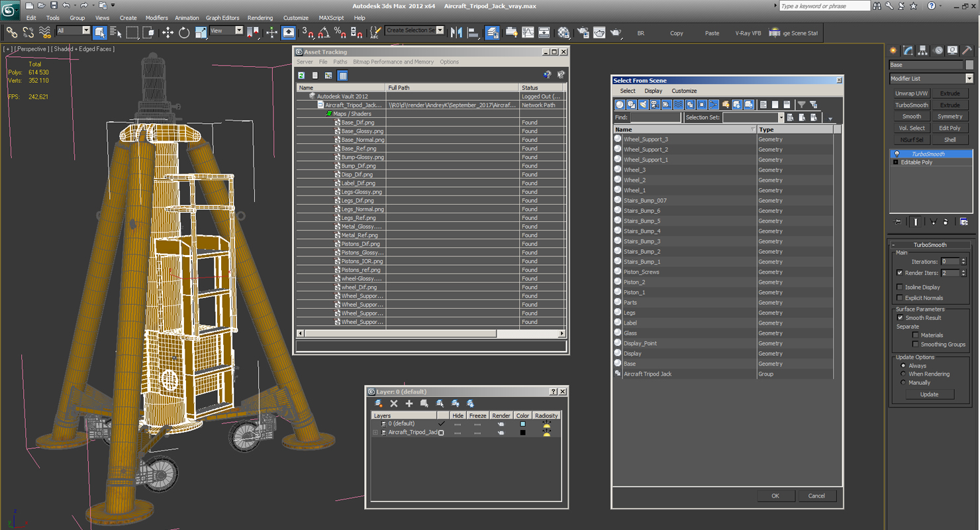Enable Separate by Smoothing Groups checkbox
This screenshot has height=530, width=980.
click(916, 344)
